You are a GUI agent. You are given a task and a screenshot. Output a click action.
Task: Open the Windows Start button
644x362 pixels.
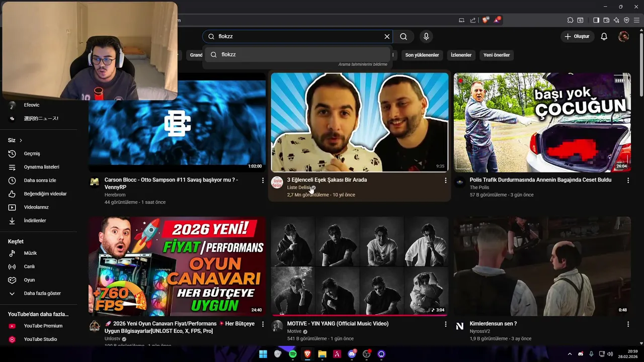263,354
